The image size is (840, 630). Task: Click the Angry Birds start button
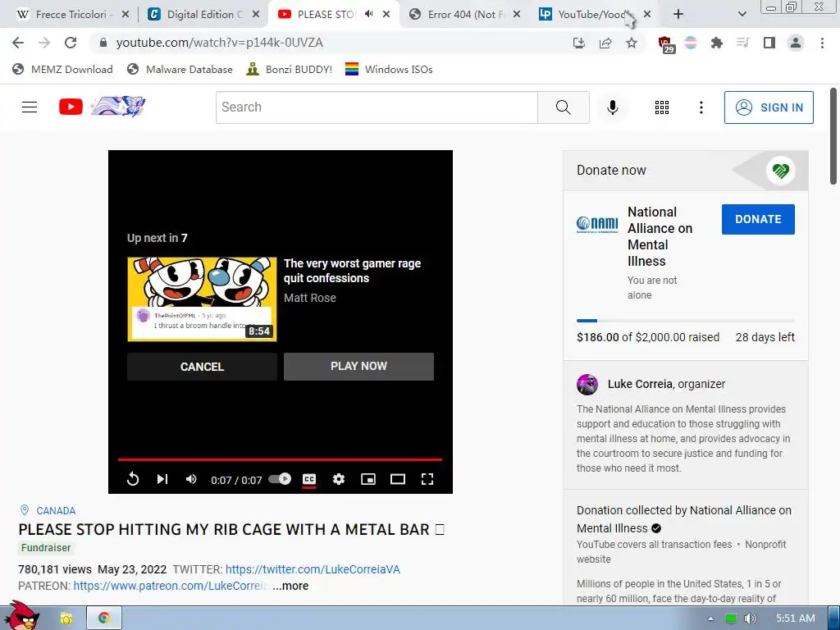coord(21,616)
